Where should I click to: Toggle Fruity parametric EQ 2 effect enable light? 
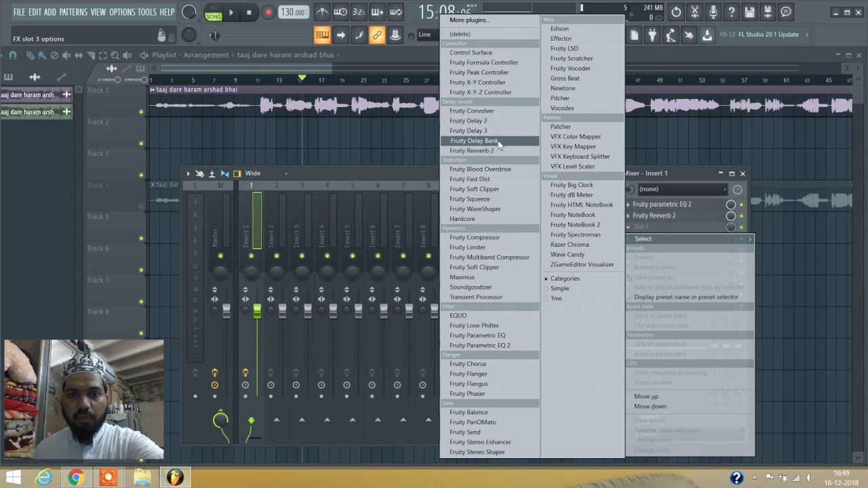[x=741, y=205]
